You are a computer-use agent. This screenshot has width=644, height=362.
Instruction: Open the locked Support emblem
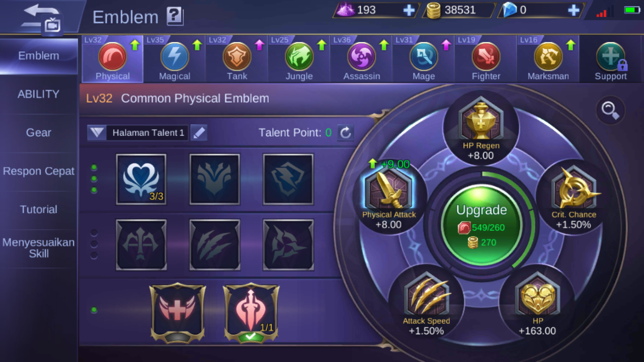610,56
